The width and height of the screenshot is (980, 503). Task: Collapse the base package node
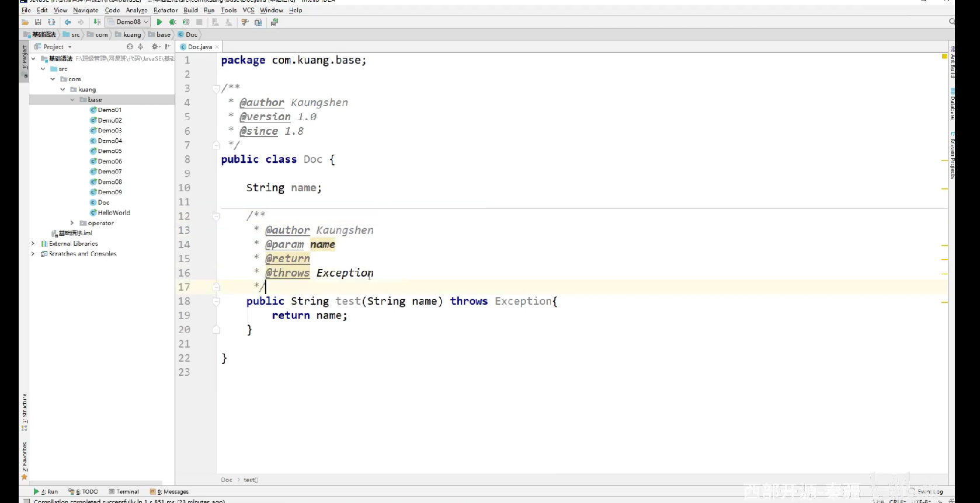[72, 100]
